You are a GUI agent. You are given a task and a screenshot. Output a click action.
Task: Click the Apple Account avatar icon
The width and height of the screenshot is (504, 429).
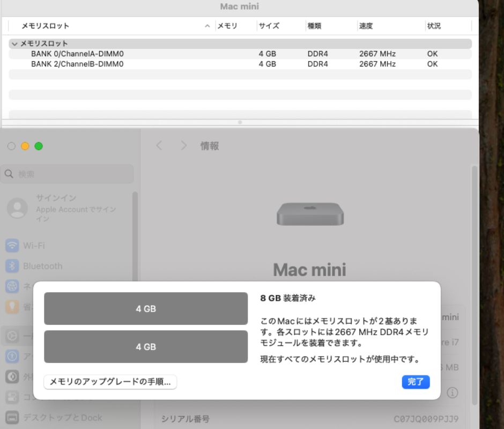click(17, 208)
